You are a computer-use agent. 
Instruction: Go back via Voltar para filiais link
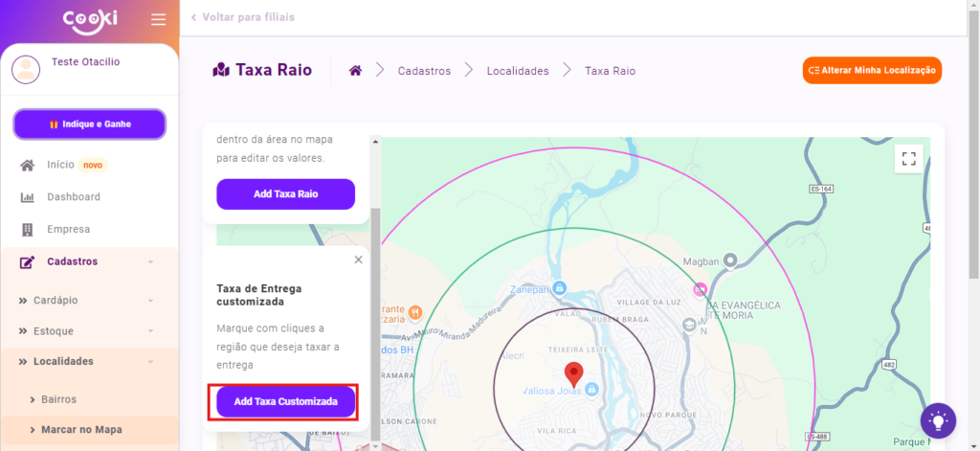click(x=243, y=17)
